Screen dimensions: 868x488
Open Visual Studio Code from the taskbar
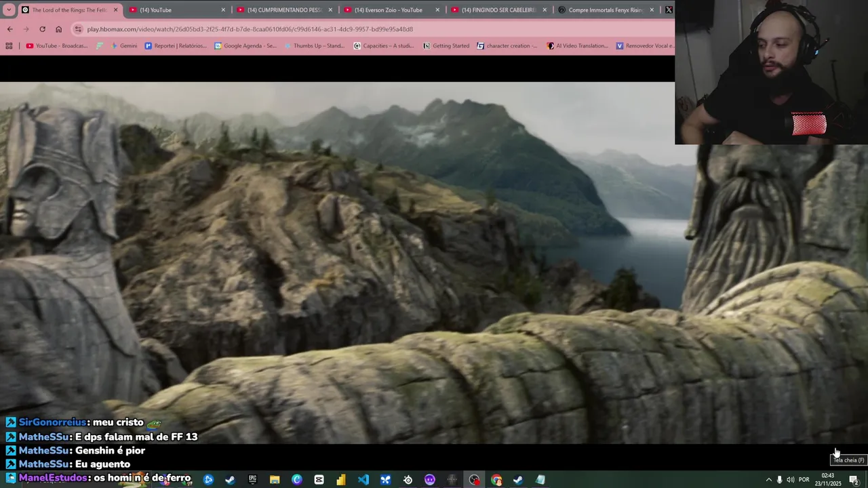coord(363,480)
